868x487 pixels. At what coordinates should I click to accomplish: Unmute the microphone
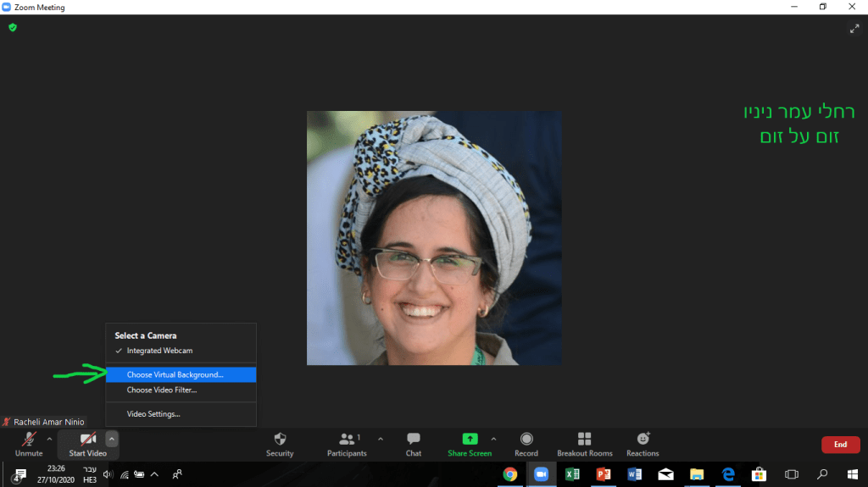[x=29, y=439]
